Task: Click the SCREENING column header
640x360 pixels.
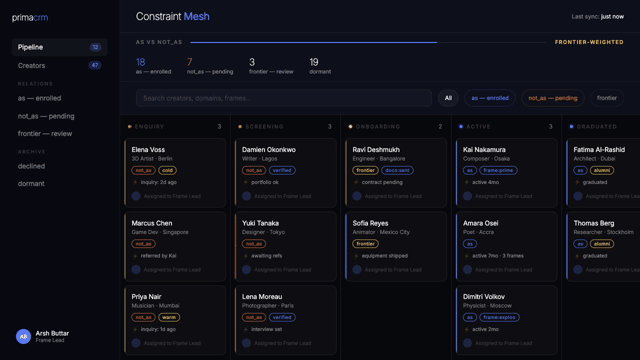Action: (264, 127)
